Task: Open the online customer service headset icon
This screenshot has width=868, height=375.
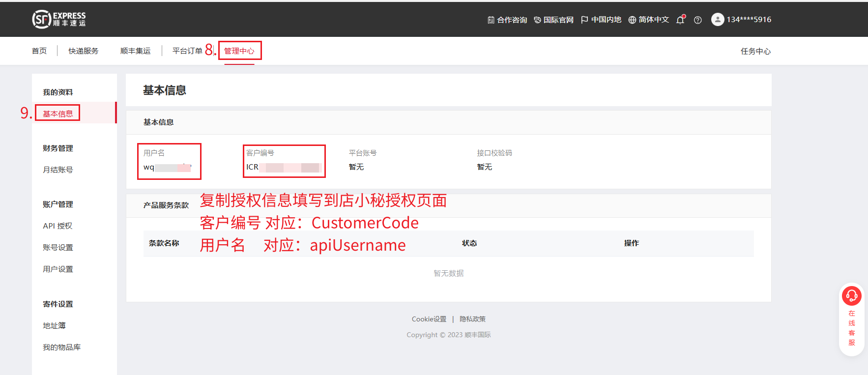Action: (x=852, y=296)
